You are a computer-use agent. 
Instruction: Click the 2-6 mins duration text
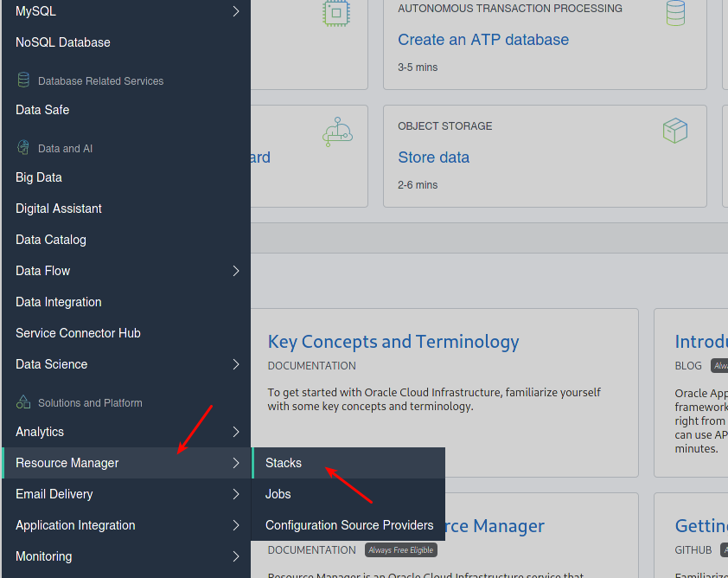point(418,185)
